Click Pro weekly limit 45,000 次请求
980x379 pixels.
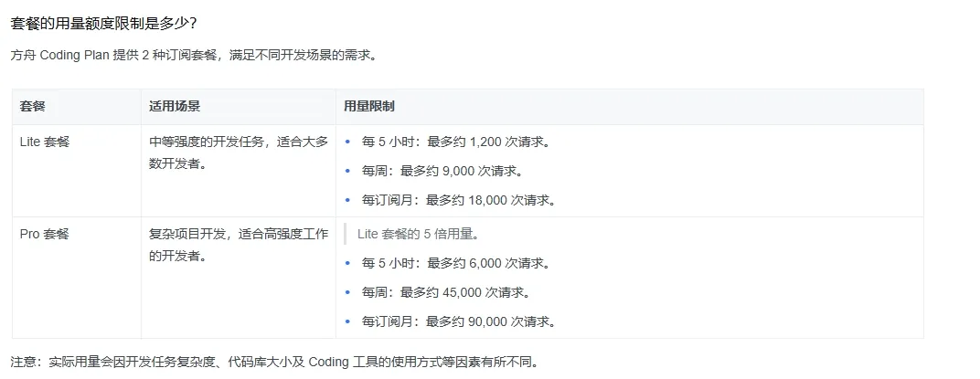(445, 293)
